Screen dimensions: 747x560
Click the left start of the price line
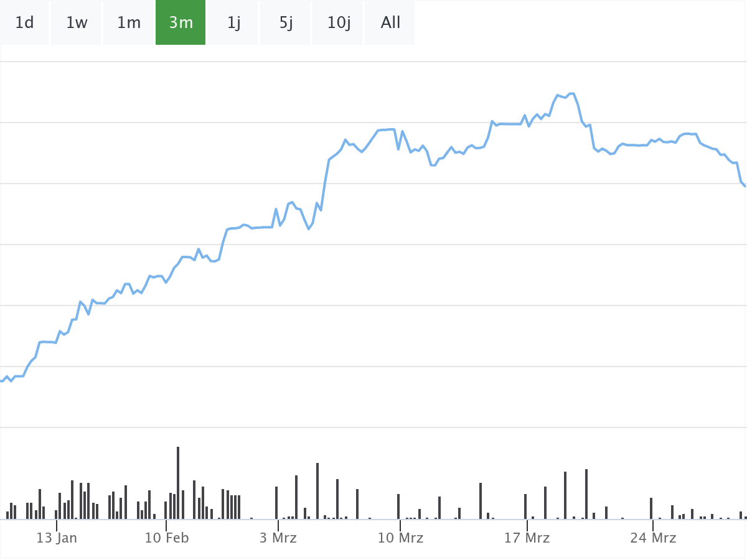(x=2, y=380)
